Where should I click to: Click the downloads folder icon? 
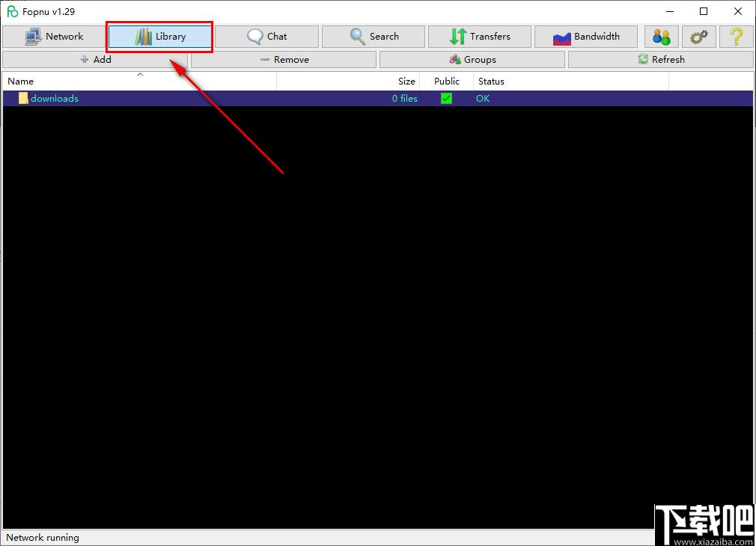coord(23,98)
